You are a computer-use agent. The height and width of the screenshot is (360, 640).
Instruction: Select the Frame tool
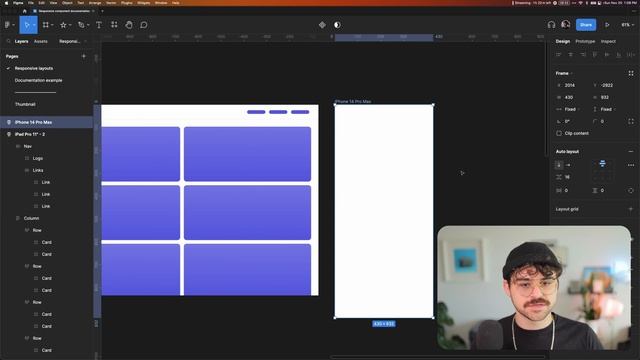(46, 25)
